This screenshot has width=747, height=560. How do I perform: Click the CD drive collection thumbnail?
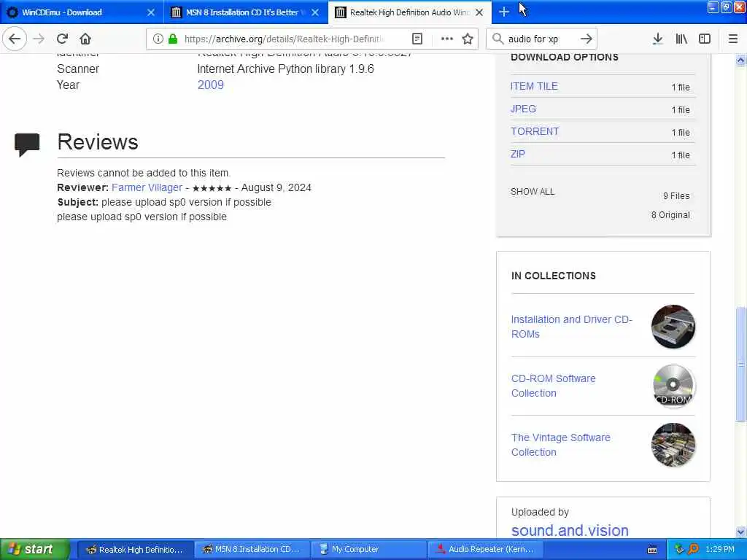click(673, 327)
